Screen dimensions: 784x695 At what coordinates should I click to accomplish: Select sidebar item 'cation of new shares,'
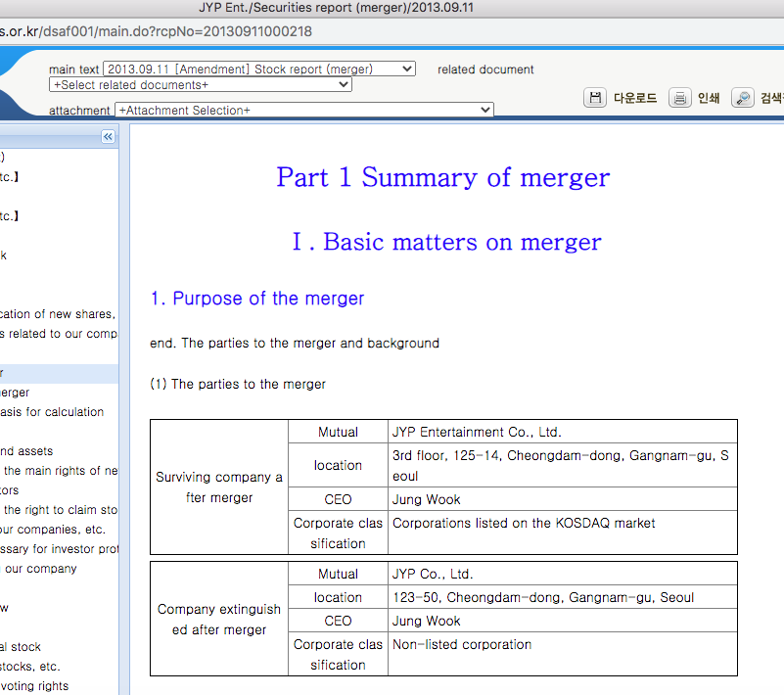click(58, 314)
